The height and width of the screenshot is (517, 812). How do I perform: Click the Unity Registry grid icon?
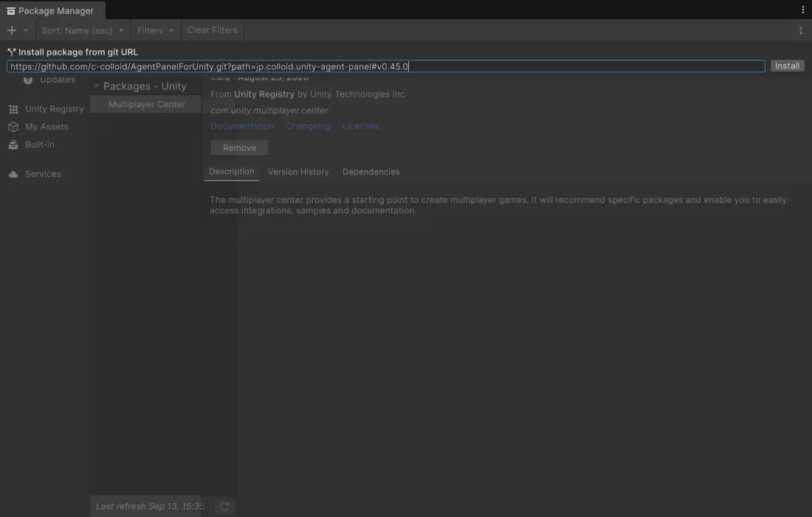point(13,109)
